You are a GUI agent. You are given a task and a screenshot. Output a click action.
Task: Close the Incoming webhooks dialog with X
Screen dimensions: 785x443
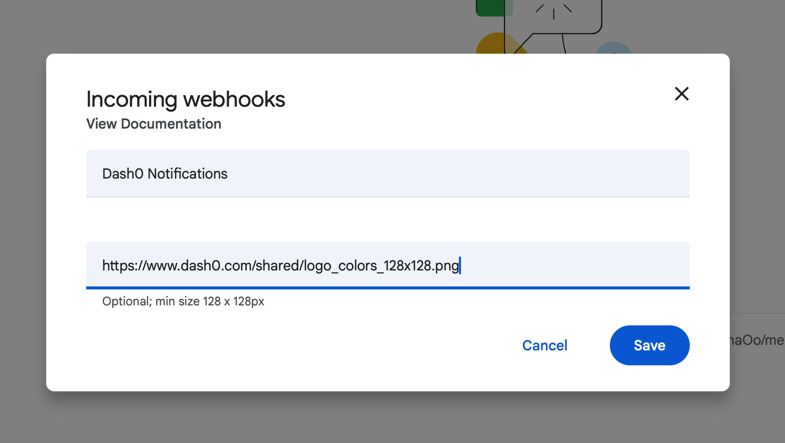point(681,94)
